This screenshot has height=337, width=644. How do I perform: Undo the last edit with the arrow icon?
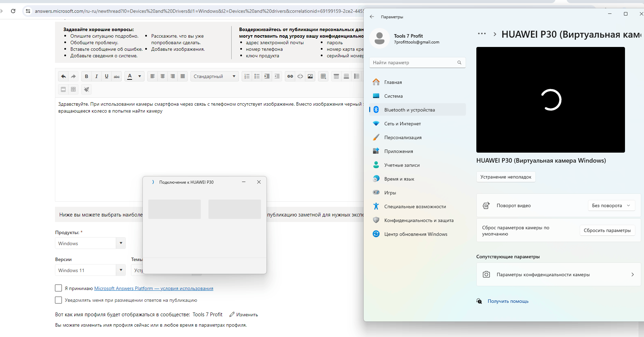pyautogui.click(x=63, y=76)
